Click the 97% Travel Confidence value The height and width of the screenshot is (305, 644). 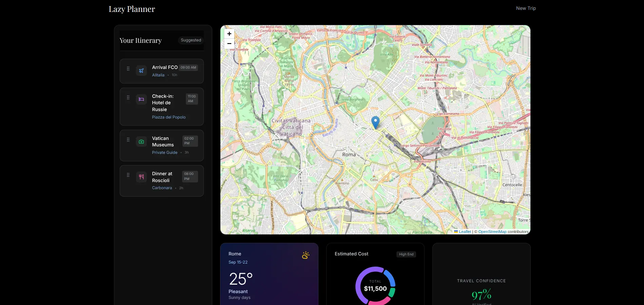(x=481, y=294)
